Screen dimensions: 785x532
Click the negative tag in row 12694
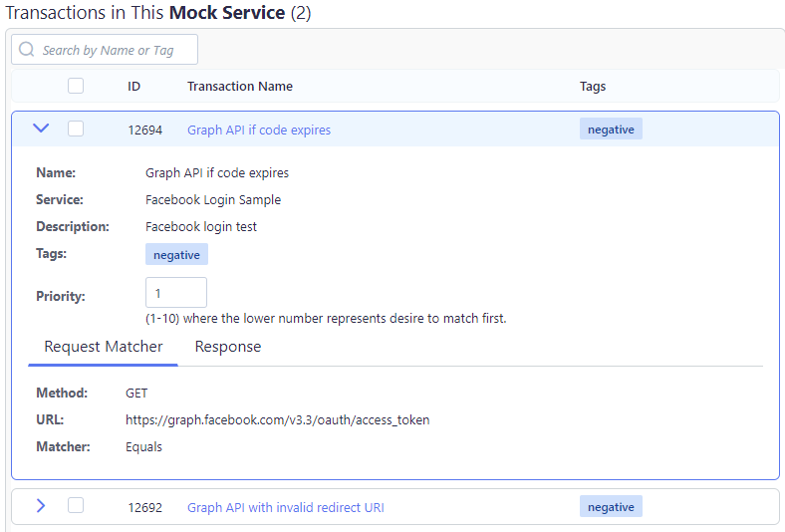point(611,130)
